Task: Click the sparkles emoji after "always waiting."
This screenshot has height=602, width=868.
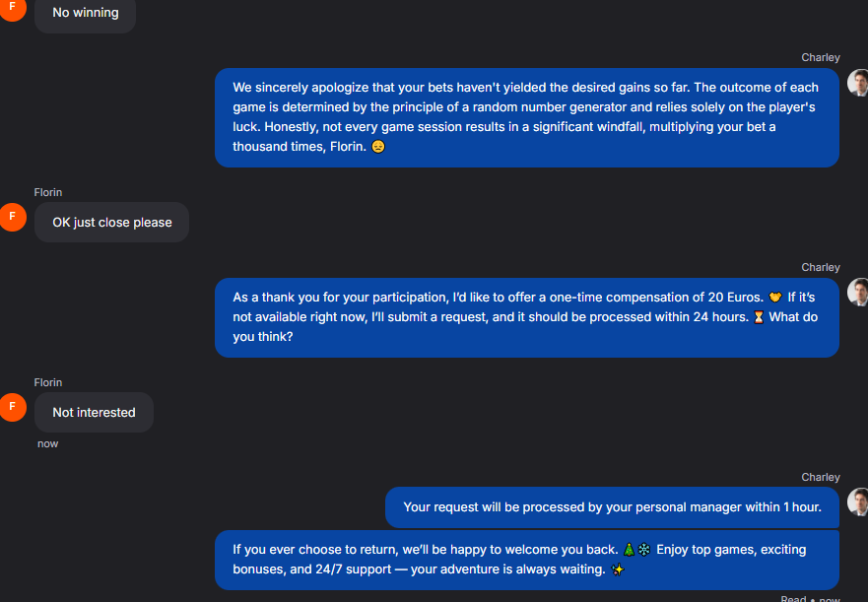Action: 618,569
